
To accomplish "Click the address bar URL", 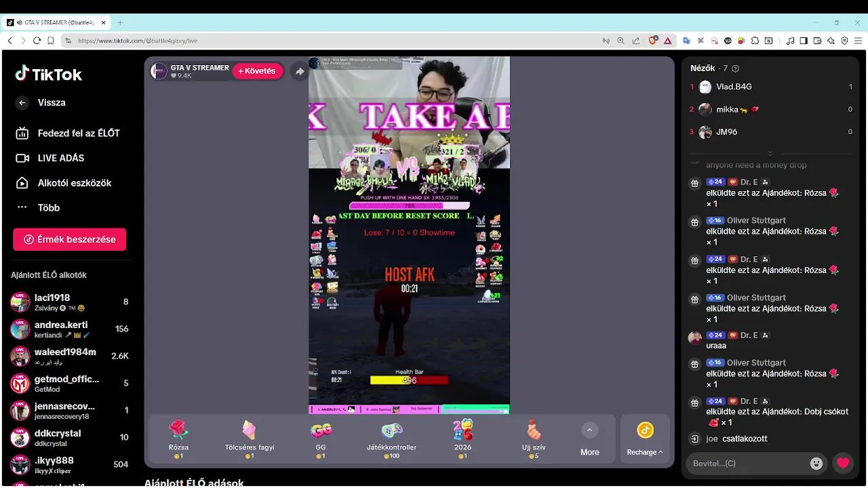I will click(138, 41).
